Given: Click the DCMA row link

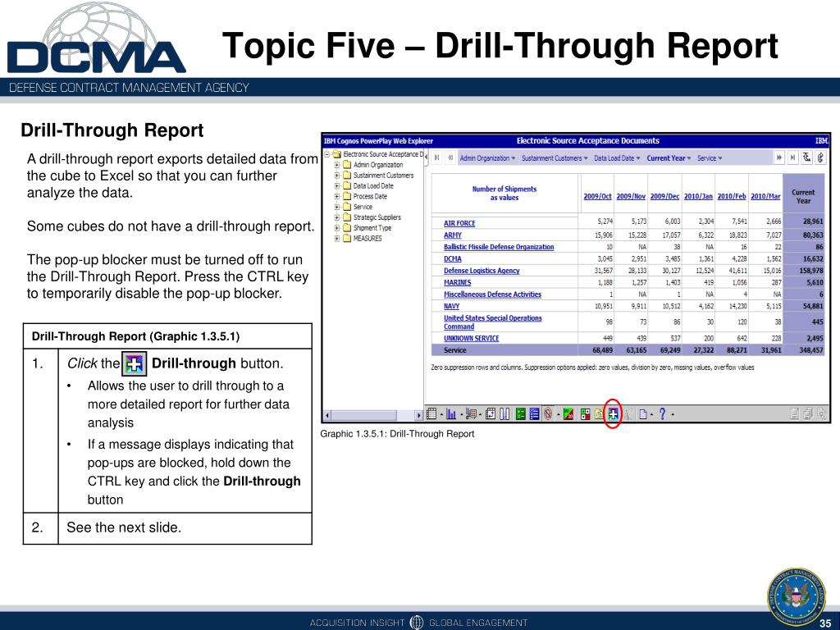Looking at the screenshot, I should [x=452, y=258].
